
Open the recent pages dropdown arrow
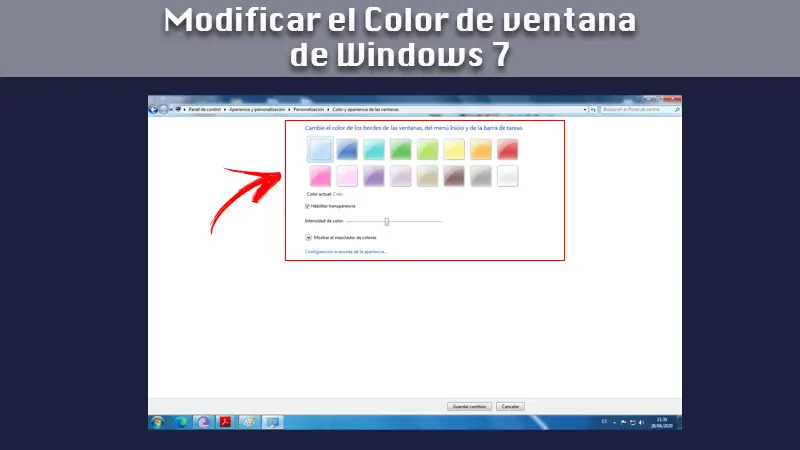[171, 110]
